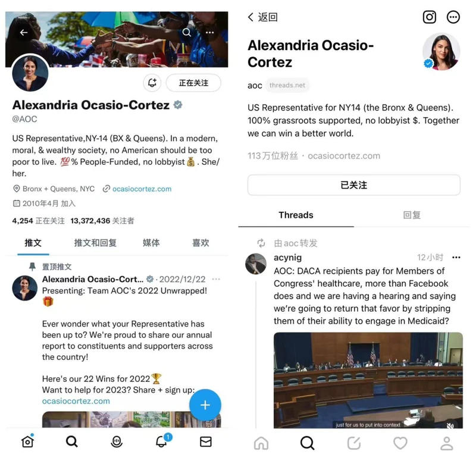Open circled more options on Threads profile
This screenshot has width=476, height=470.
[453, 17]
